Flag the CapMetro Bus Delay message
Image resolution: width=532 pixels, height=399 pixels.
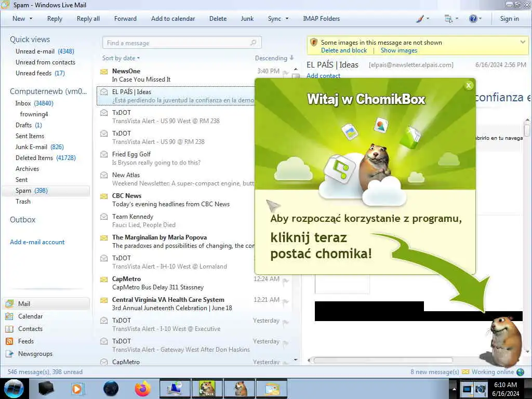click(x=286, y=281)
